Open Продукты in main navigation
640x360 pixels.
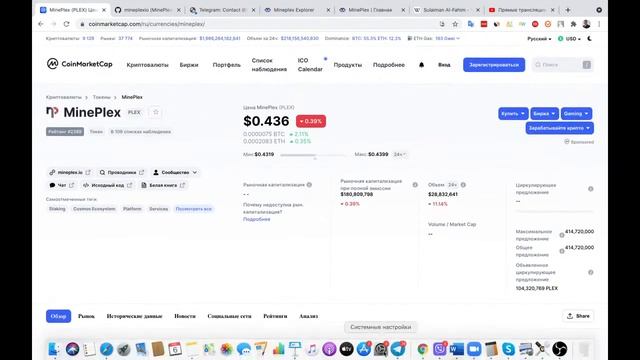pyautogui.click(x=348, y=65)
